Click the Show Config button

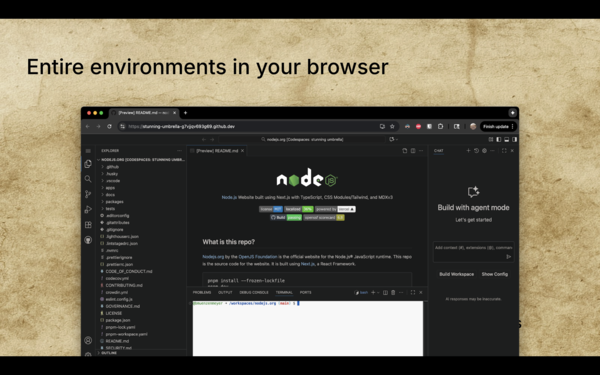point(494,274)
